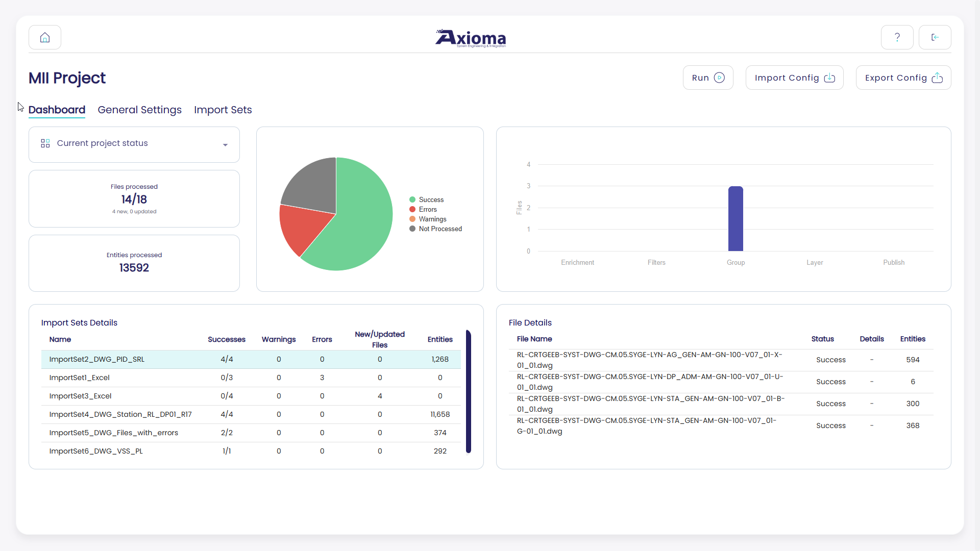Select ImportSet4_DWG_Station_RL_DP01_R17 row
The height and width of the screenshot is (551, 980).
(120, 414)
